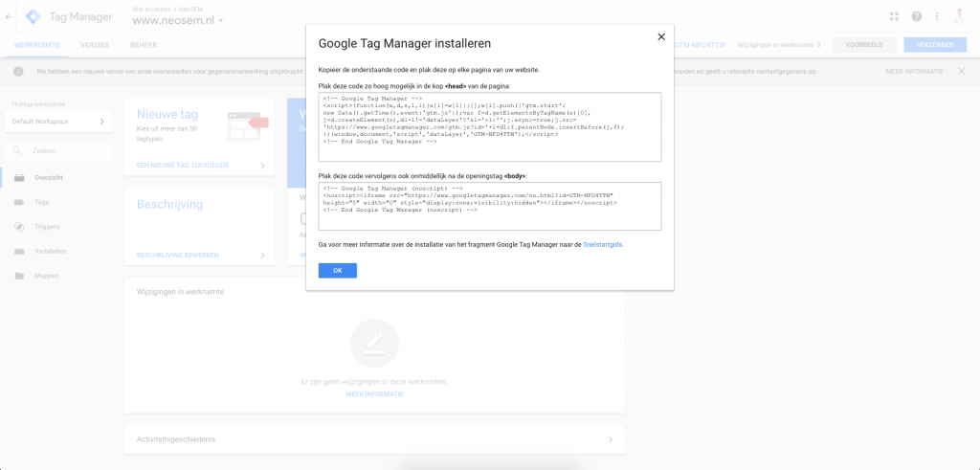Close the install dialog with X
Screen dimensions: 980x470
tap(661, 37)
